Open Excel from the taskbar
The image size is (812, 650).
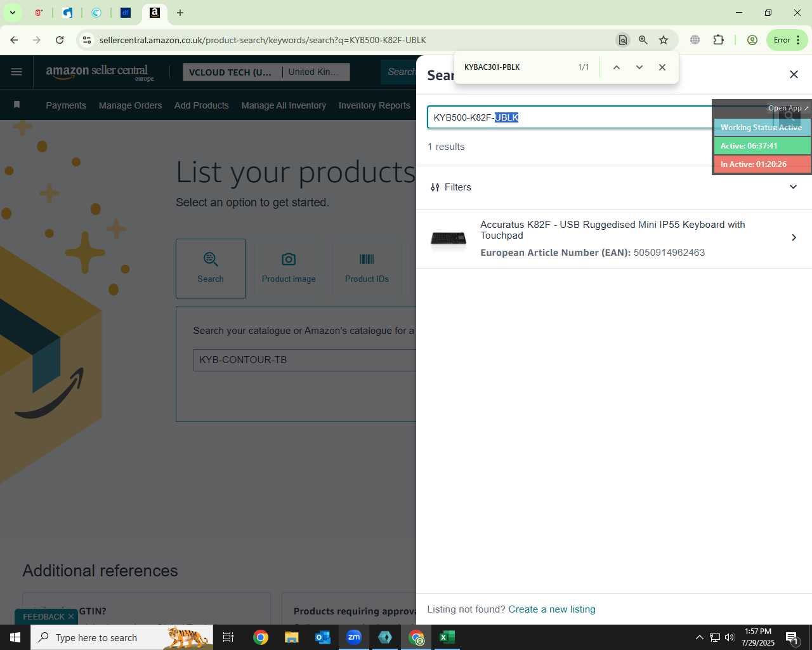tap(447, 637)
